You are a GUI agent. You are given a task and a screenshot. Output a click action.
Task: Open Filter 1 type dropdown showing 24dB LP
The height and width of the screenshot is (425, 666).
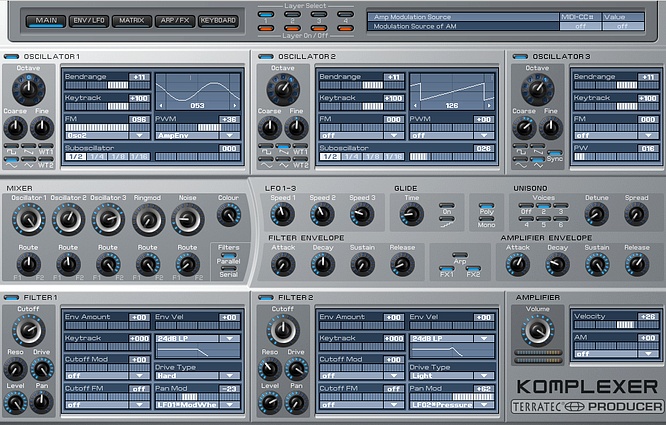(198, 339)
